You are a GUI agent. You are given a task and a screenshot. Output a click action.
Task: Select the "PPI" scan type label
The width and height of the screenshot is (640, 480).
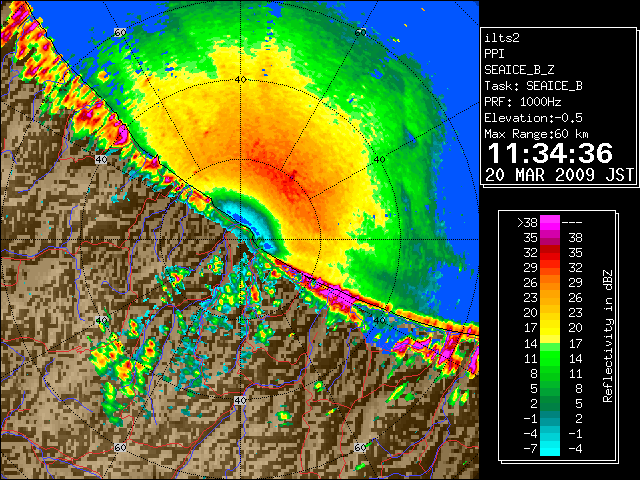click(x=494, y=54)
